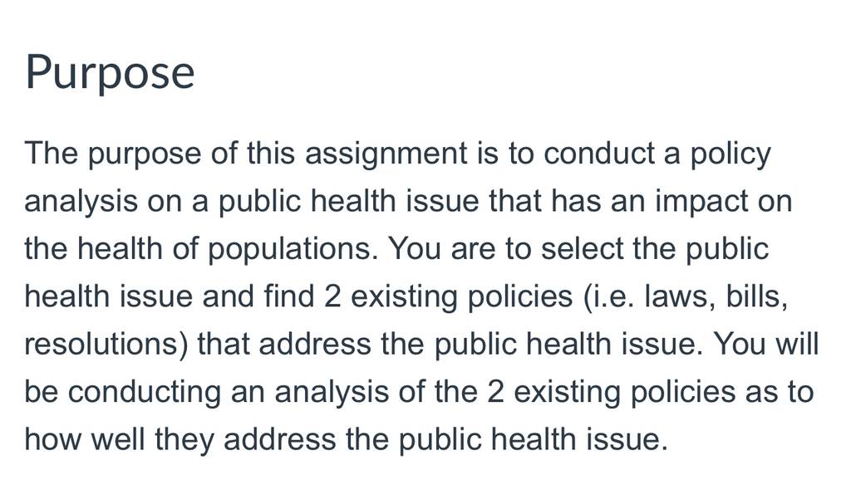851x504 pixels.
Task: Click the word 'assignment' in the paragraph
Action: 386,153
